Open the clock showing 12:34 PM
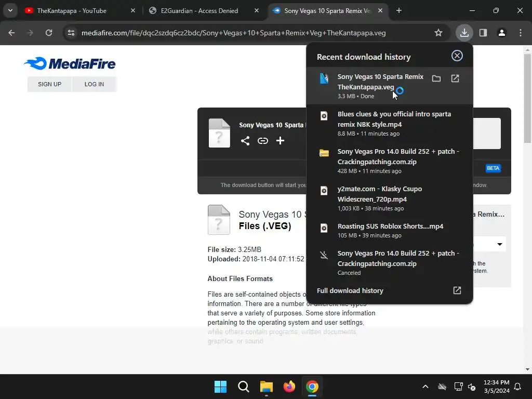The image size is (532, 399). pyautogui.click(x=496, y=387)
